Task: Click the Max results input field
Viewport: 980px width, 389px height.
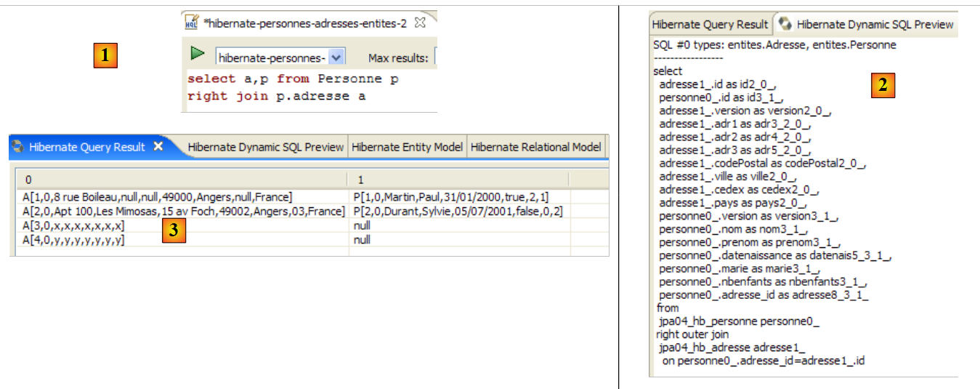Action: pos(435,57)
